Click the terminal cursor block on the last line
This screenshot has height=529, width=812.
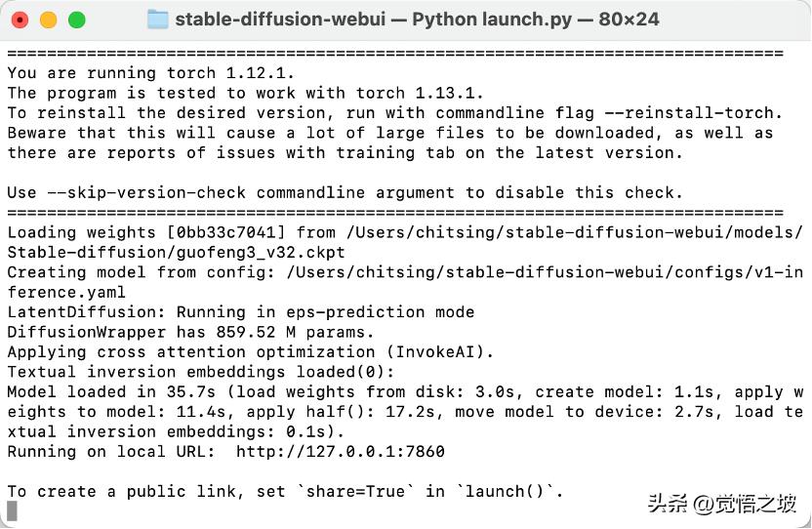pyautogui.click(x=12, y=510)
